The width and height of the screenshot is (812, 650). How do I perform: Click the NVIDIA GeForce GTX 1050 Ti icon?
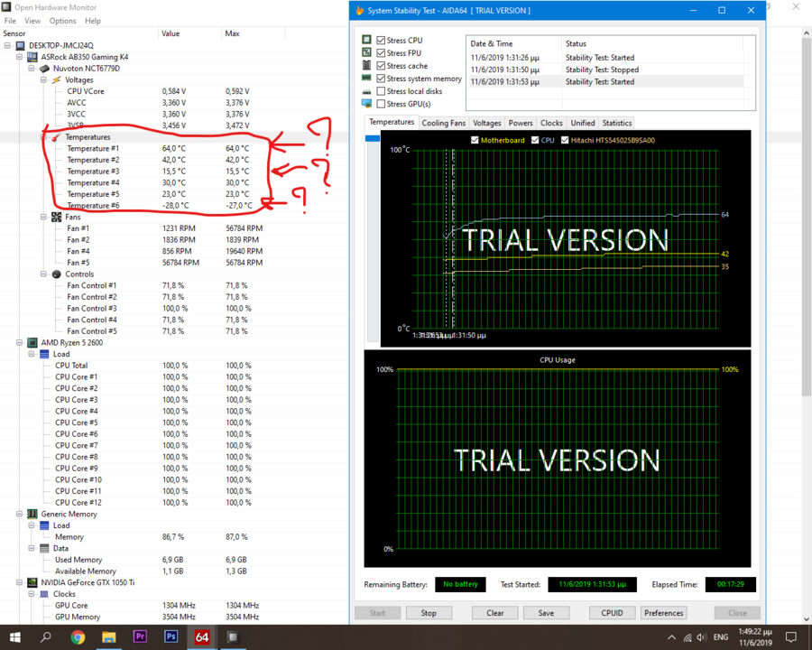tap(32, 582)
